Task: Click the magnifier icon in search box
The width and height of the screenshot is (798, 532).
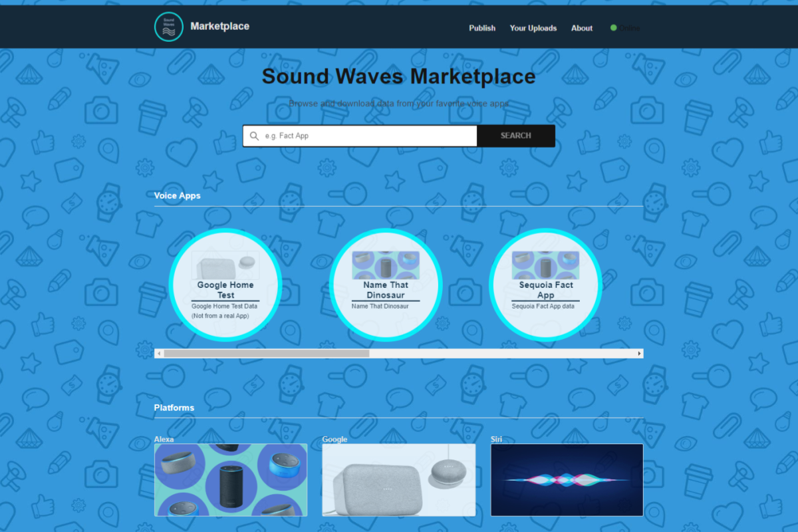Action: [254, 136]
